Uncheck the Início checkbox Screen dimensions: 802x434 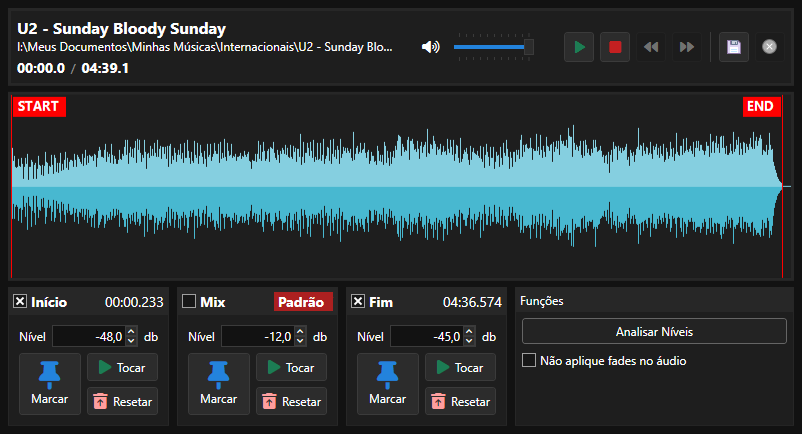tap(20, 301)
